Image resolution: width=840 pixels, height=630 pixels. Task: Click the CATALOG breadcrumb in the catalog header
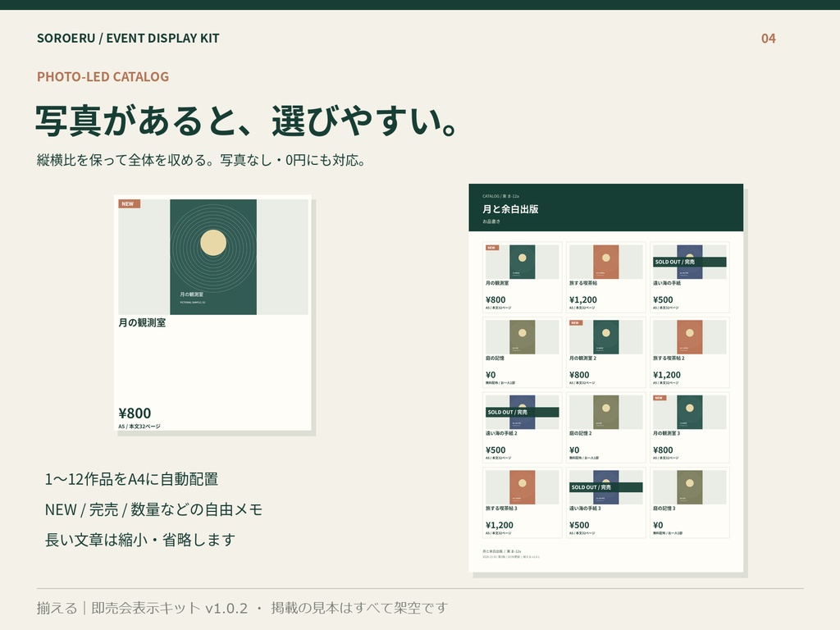[500, 196]
